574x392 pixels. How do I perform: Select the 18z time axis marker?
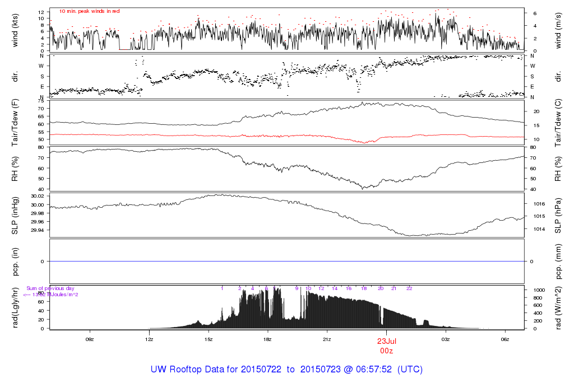(268, 339)
